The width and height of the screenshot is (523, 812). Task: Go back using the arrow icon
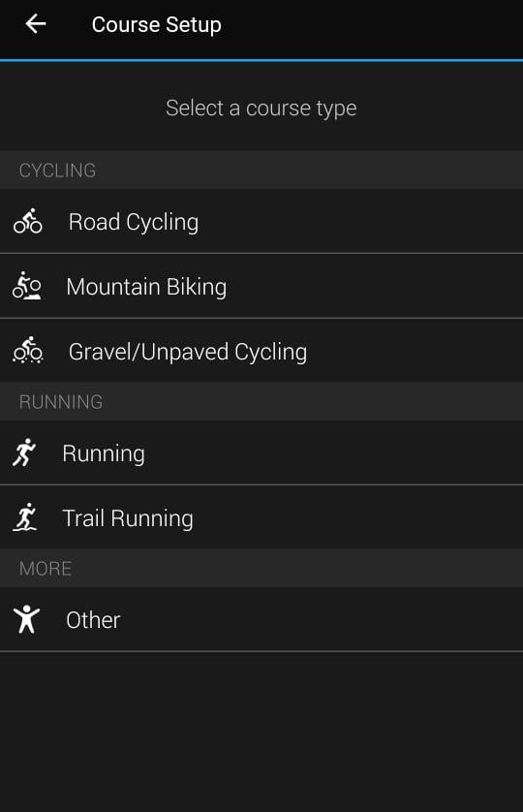(x=35, y=24)
